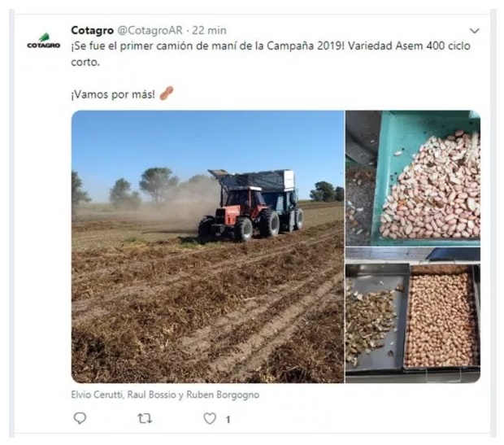The width and height of the screenshot is (504, 445).
Task: Click the tagged name Ruben Borgogno
Action: (x=223, y=395)
